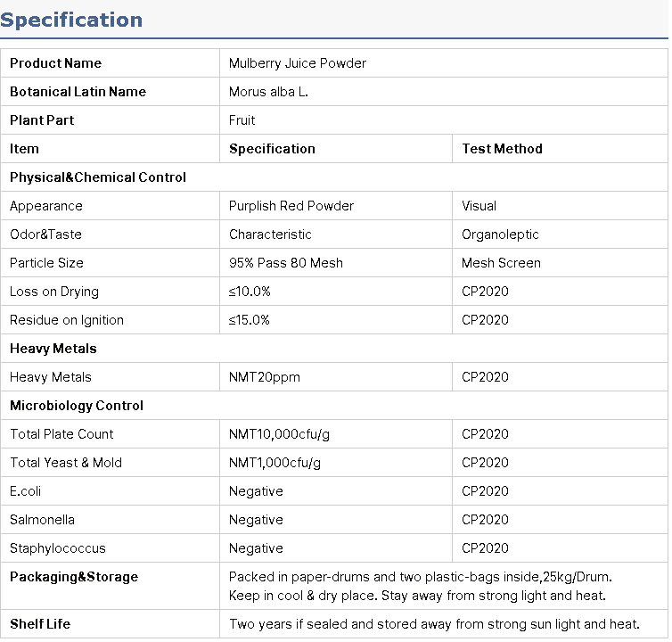Screen dimensions: 672x642
Task: Select the 'Organoleptic' test method cell
Action: [560, 235]
